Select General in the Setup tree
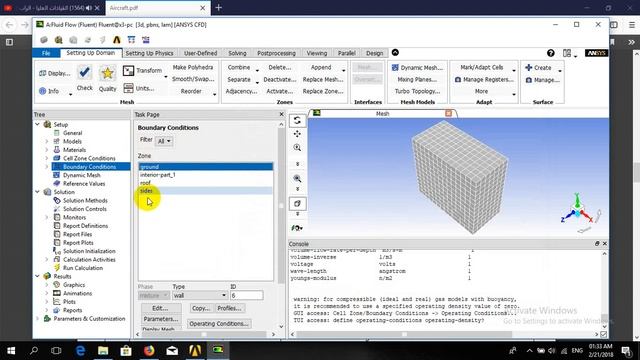 click(x=72, y=133)
